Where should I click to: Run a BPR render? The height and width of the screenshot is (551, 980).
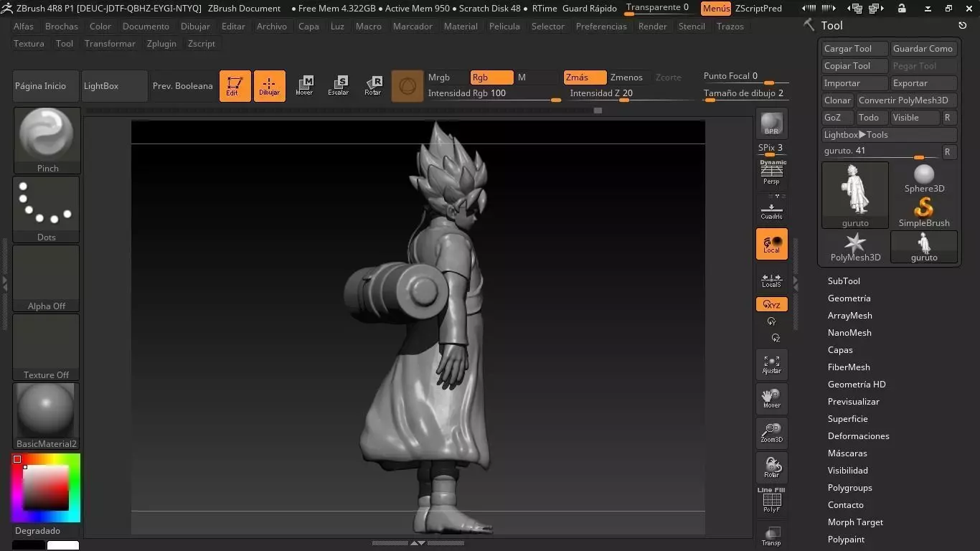click(772, 123)
